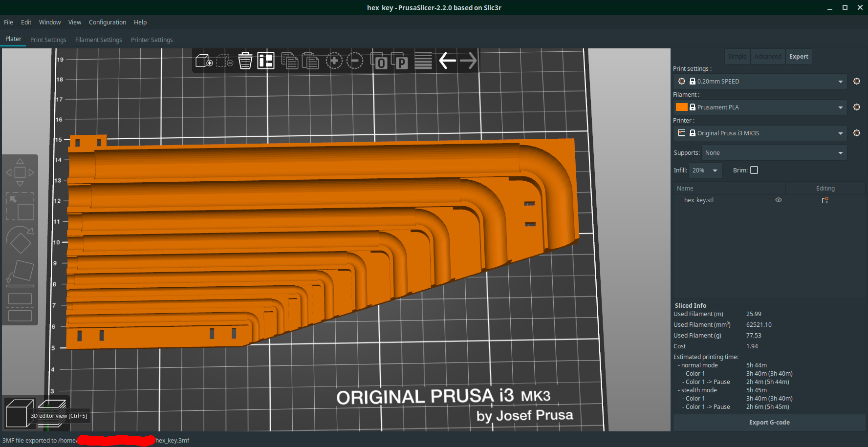The width and height of the screenshot is (868, 447).
Task: Open the 0.20mm SPEED print settings dropdown
Action: (x=760, y=82)
